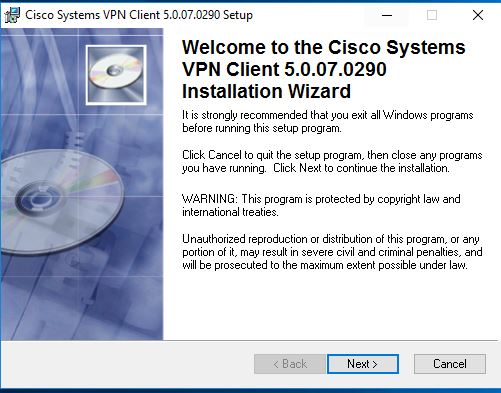Quit setup using the Cancel button
501x393 pixels.
[x=450, y=364]
